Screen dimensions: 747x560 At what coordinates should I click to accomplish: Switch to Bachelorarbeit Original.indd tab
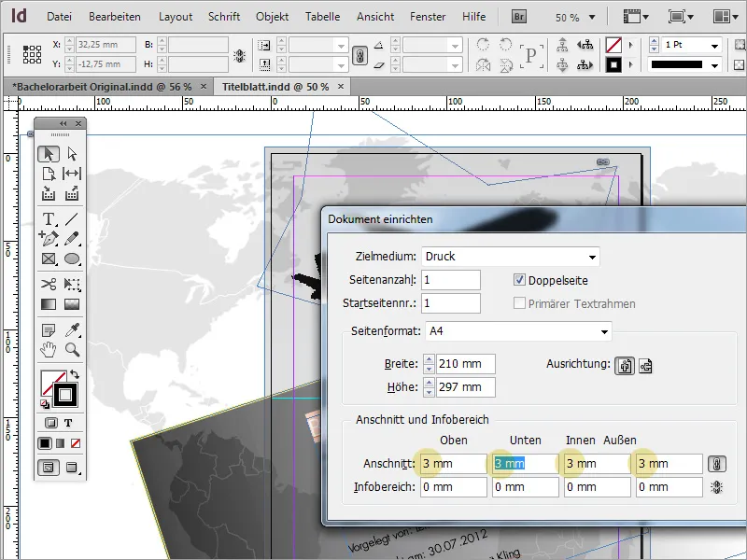tap(102, 87)
